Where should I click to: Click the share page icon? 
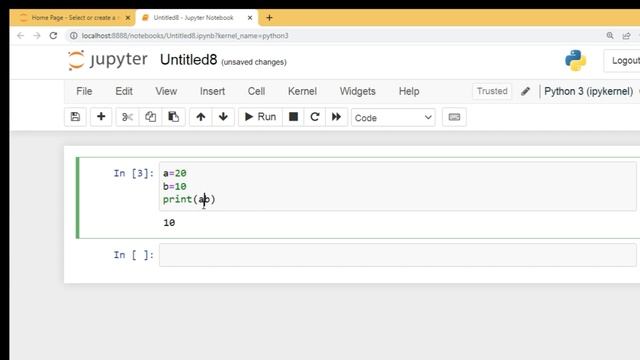[x=626, y=36]
